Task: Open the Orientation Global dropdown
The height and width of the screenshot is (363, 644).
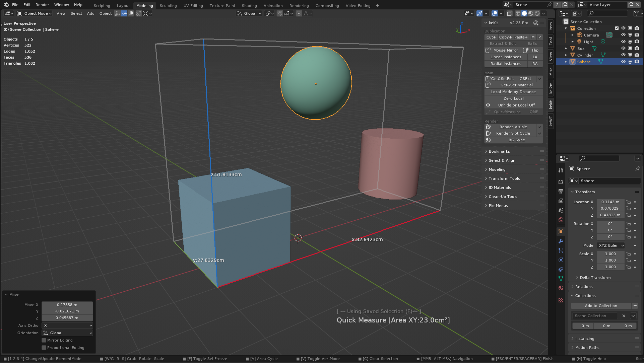Action: 67,333
